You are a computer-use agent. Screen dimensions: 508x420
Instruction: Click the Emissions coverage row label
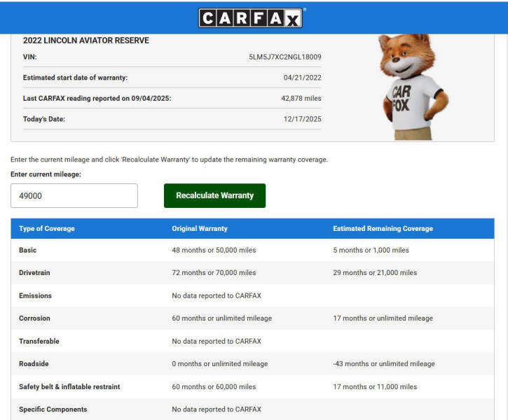point(35,295)
